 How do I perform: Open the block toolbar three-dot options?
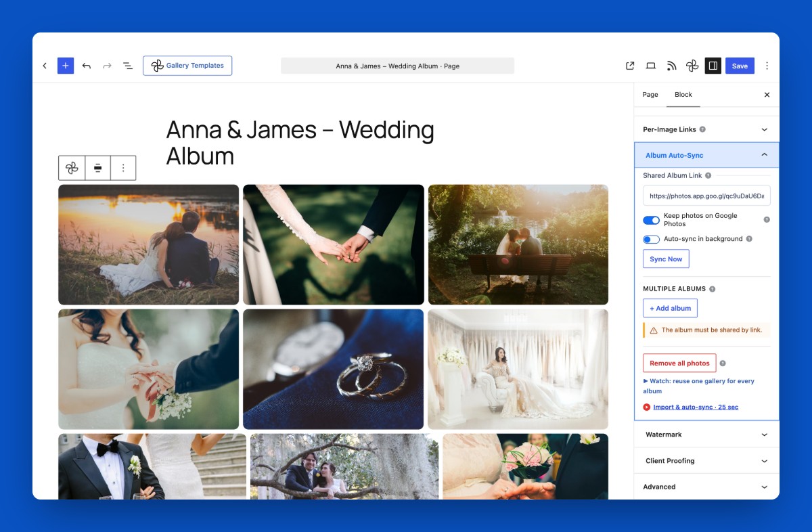(x=123, y=168)
